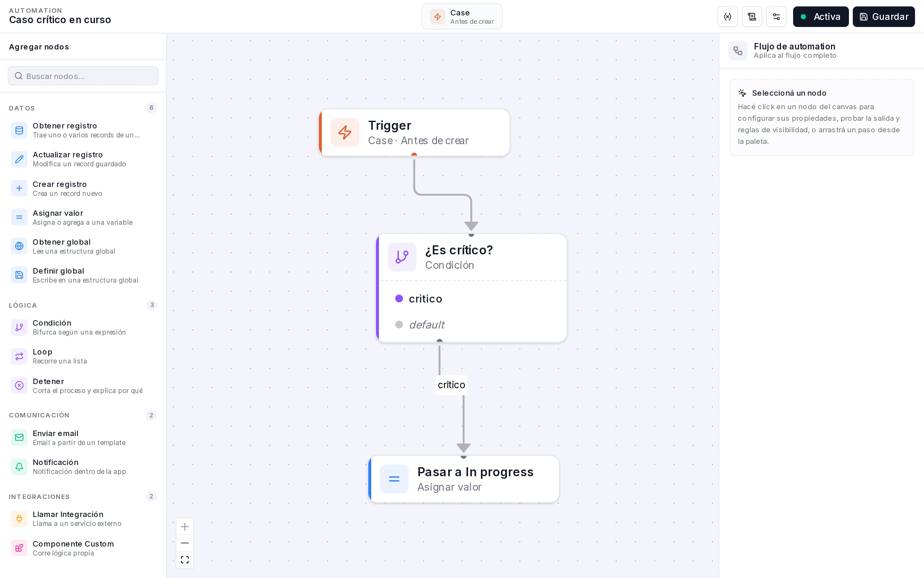924x578 pixels.
Task: Click the gray default branch dot
Action: (x=399, y=325)
